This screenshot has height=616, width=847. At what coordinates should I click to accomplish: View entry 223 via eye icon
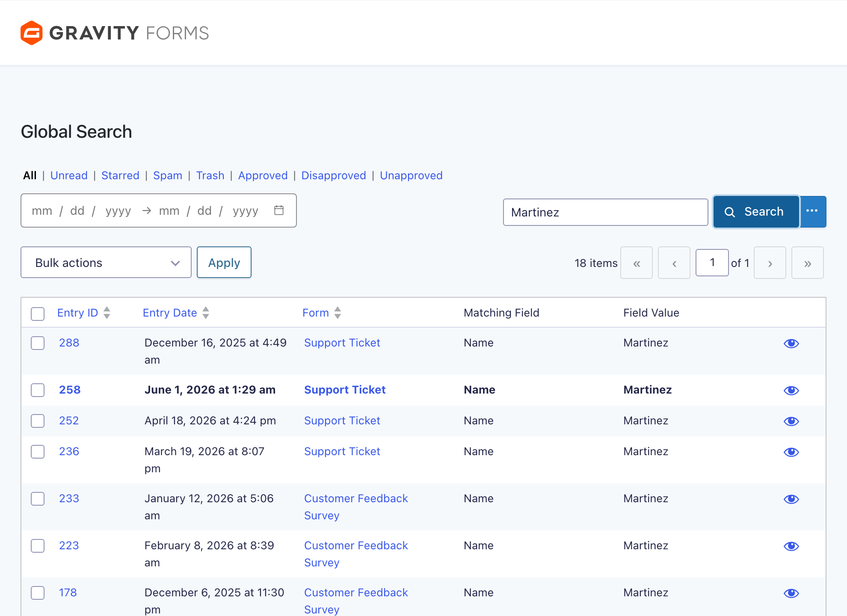(x=791, y=546)
